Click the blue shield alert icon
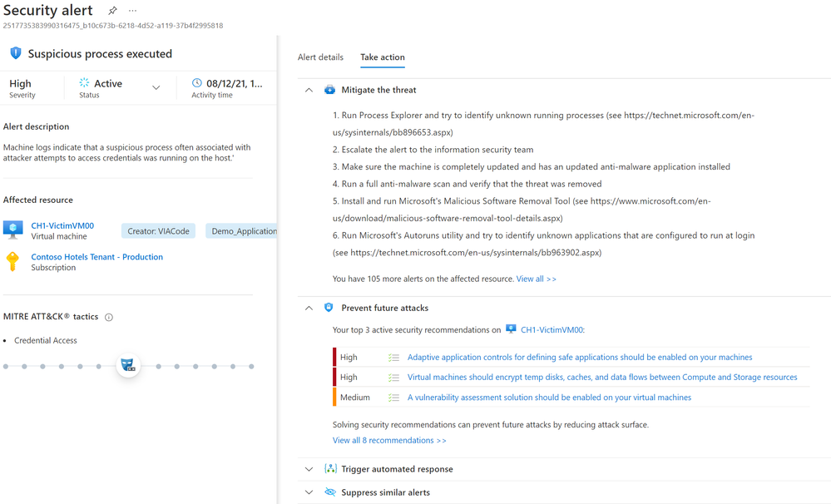 point(16,53)
